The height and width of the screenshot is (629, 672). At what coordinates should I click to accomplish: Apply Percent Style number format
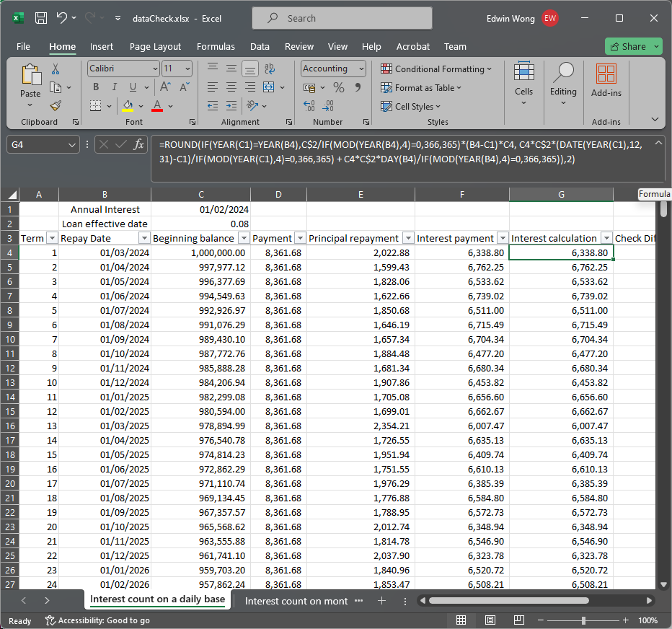coord(338,87)
